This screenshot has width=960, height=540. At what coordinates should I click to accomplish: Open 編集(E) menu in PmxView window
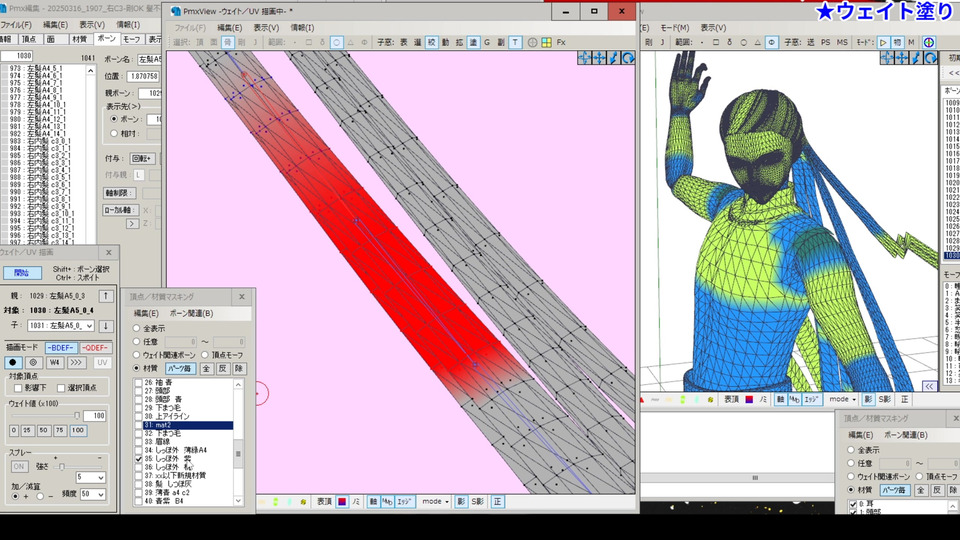coord(230,28)
